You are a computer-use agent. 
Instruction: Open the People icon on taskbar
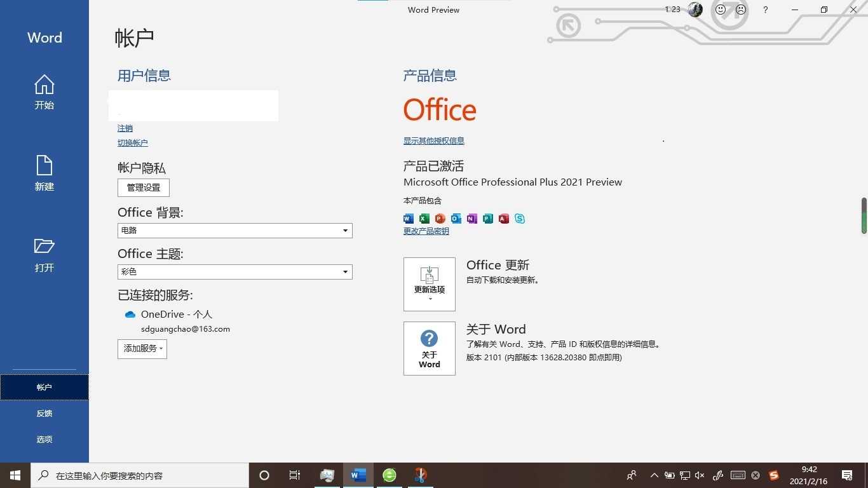tap(632, 475)
